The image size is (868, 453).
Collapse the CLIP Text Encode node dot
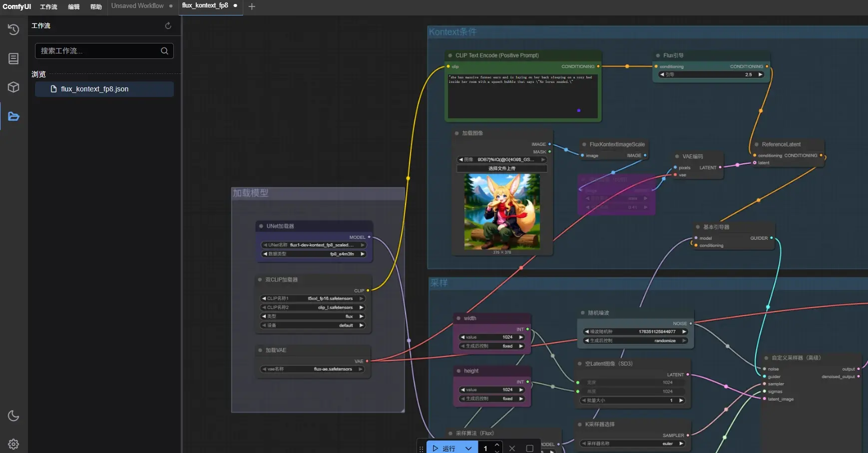450,55
